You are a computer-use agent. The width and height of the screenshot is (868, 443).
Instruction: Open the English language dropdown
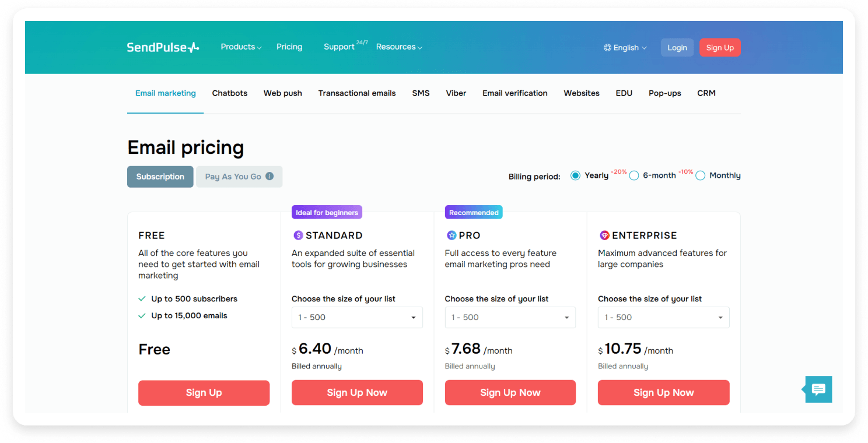click(625, 48)
